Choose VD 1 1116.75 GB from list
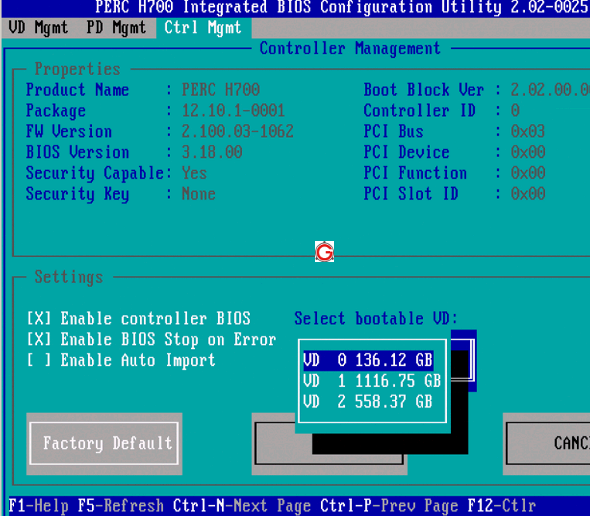The width and height of the screenshot is (590, 516). click(372, 381)
